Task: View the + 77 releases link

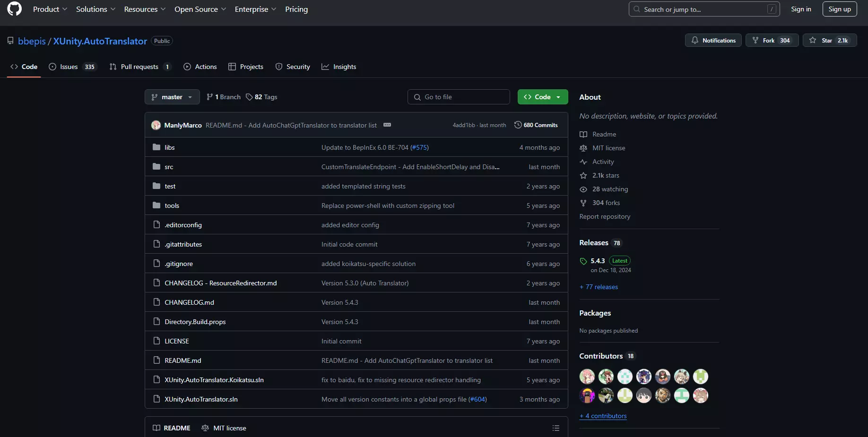Action: pyautogui.click(x=599, y=287)
